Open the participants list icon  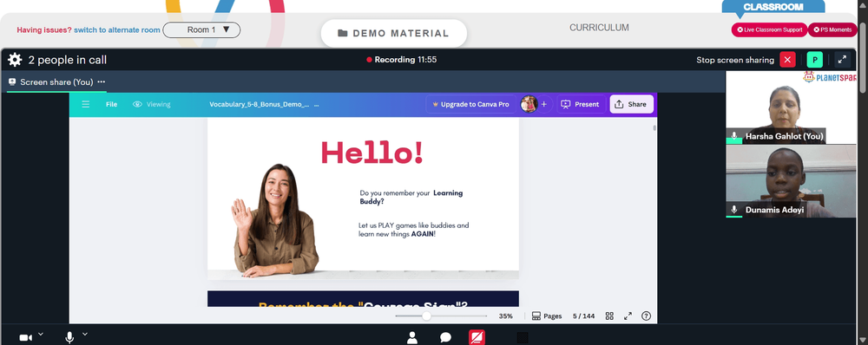tap(411, 337)
